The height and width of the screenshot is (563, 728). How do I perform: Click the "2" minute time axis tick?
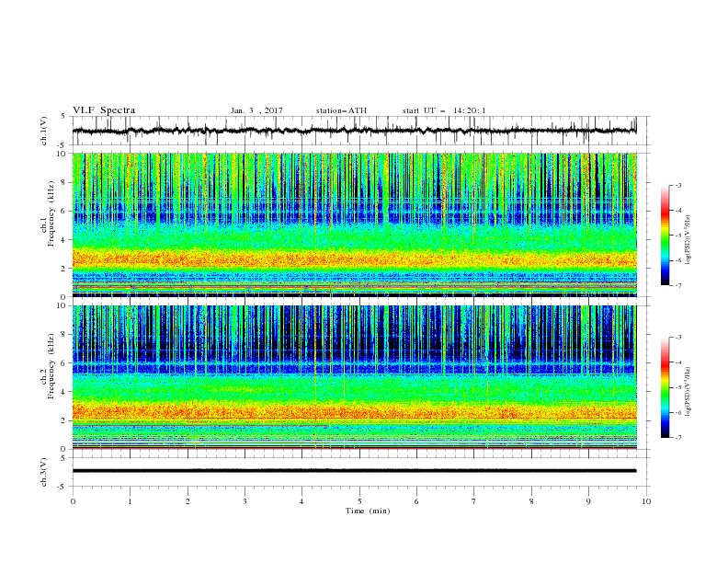pos(188,501)
